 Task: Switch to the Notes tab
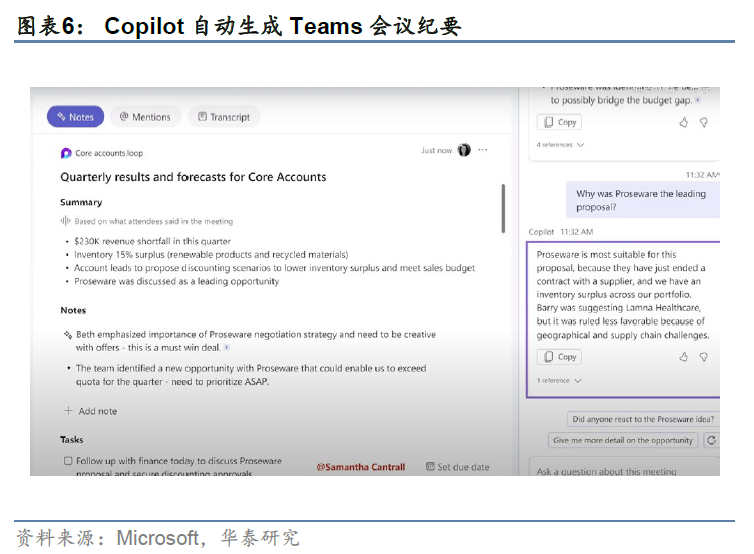click(75, 117)
